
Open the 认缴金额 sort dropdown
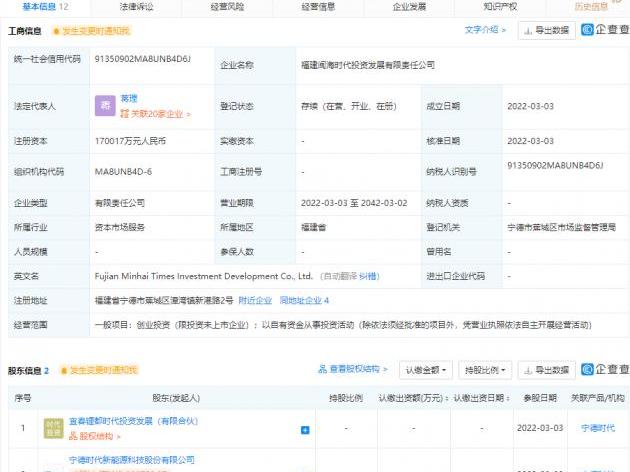427,370
